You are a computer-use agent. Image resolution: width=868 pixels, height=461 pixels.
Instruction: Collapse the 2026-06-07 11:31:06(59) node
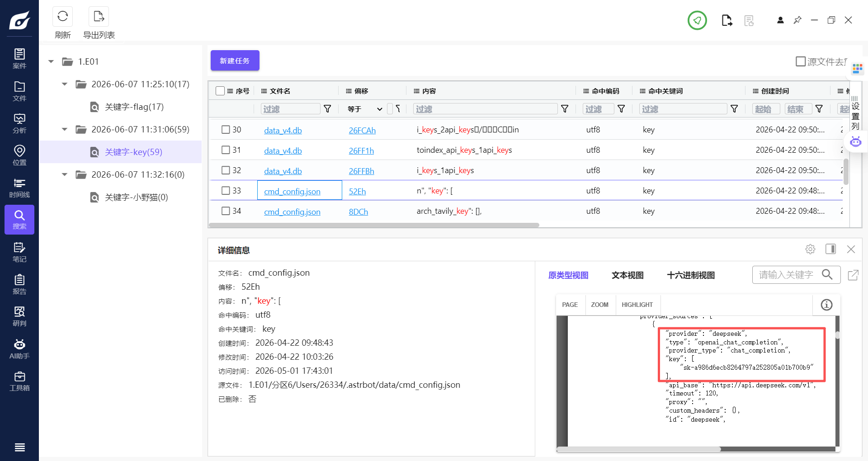click(65, 129)
